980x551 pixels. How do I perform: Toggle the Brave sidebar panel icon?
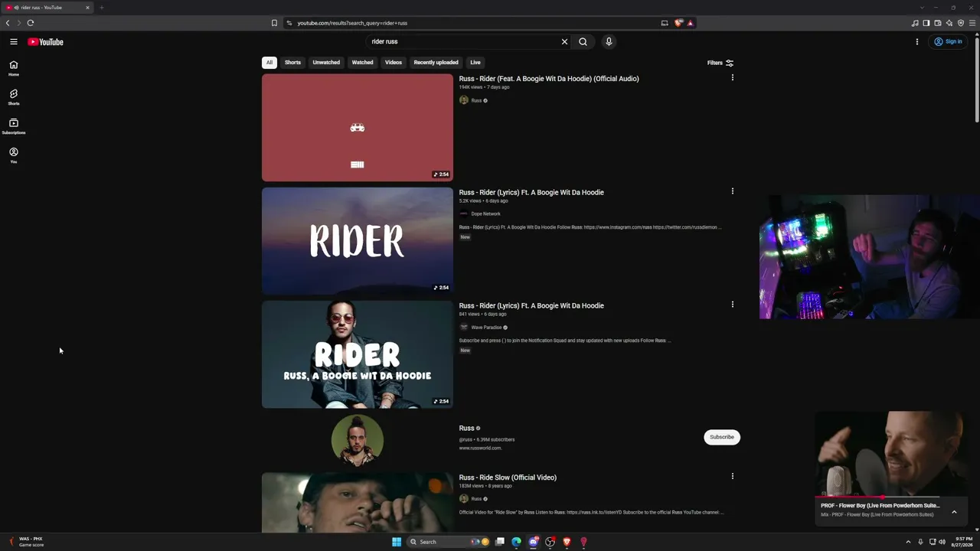click(x=926, y=23)
